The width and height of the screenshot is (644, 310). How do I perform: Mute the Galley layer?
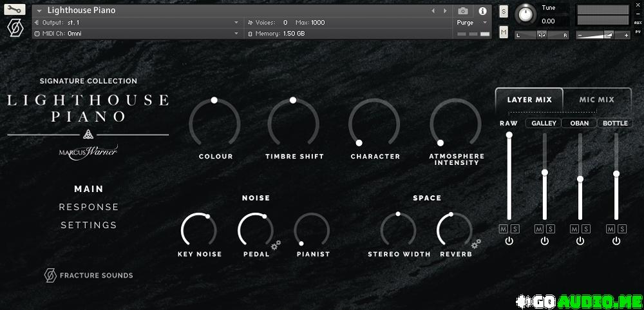point(539,229)
